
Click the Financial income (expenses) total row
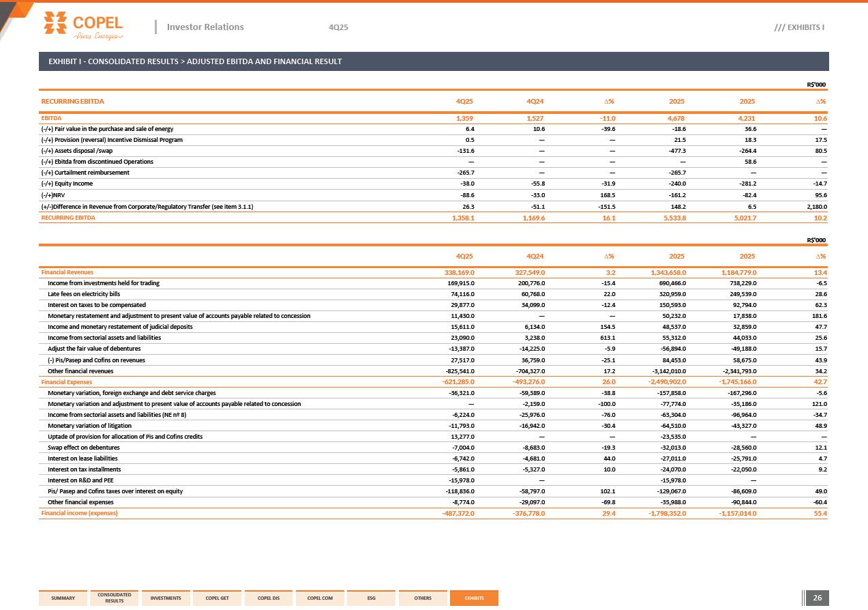pos(79,513)
